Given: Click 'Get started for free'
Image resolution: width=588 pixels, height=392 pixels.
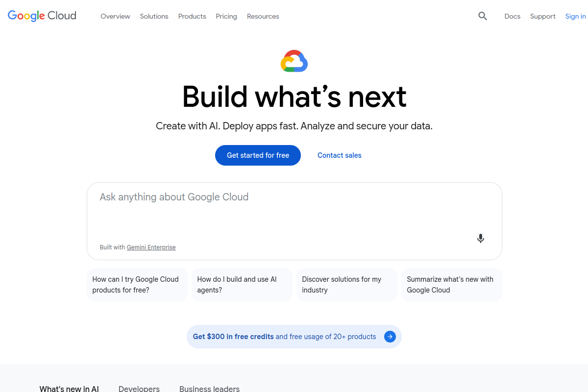Looking at the screenshot, I should 258,155.
